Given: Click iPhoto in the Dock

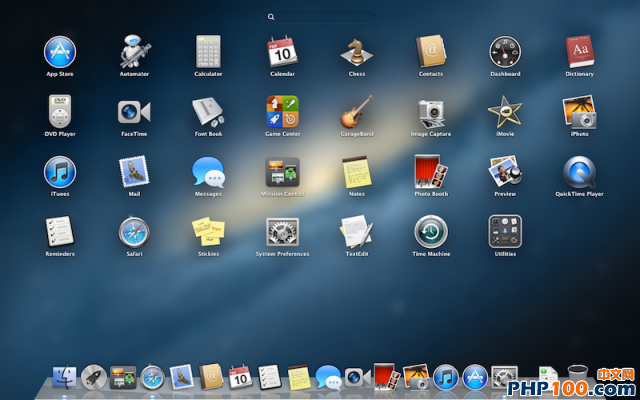Looking at the screenshot, I should coord(416,377).
